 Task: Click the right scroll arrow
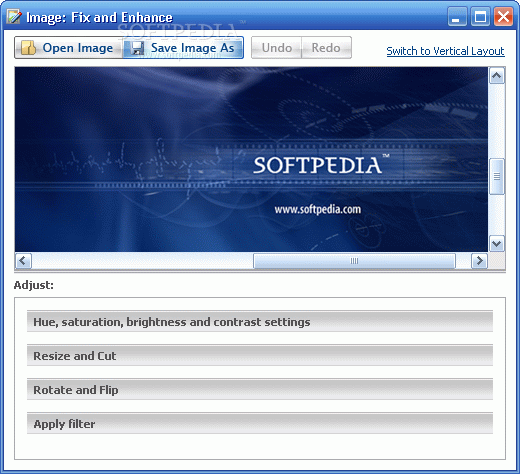coord(479,261)
